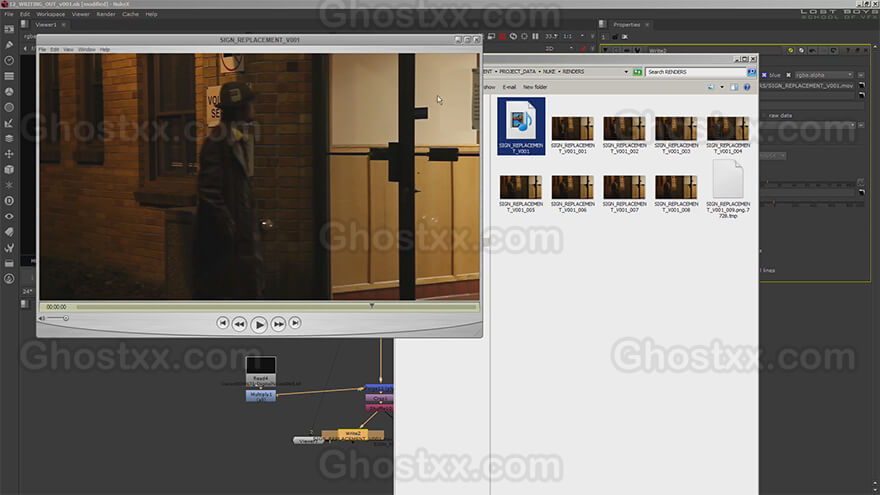Image resolution: width=880 pixels, height=495 pixels.
Task: Open the Other nodes toolbar icon
Action: [9, 263]
